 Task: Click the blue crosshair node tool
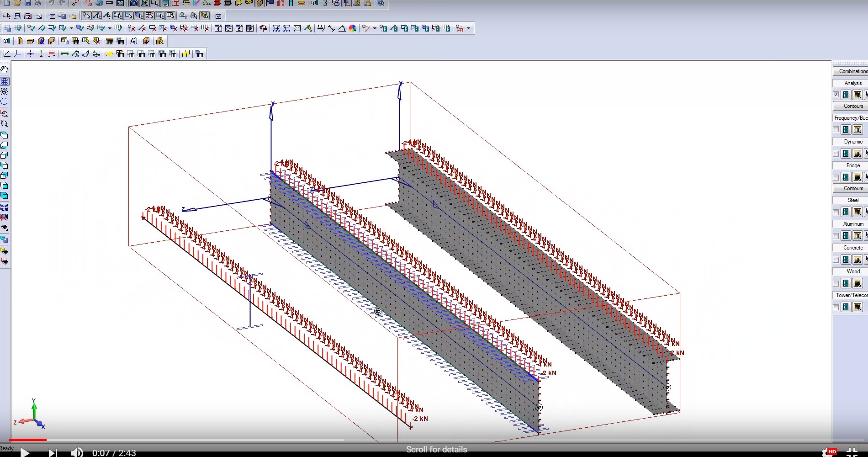pyautogui.click(x=30, y=54)
